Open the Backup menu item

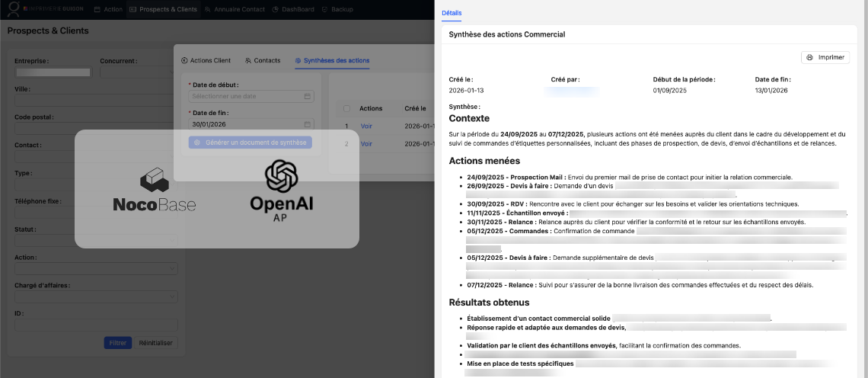[x=337, y=9]
